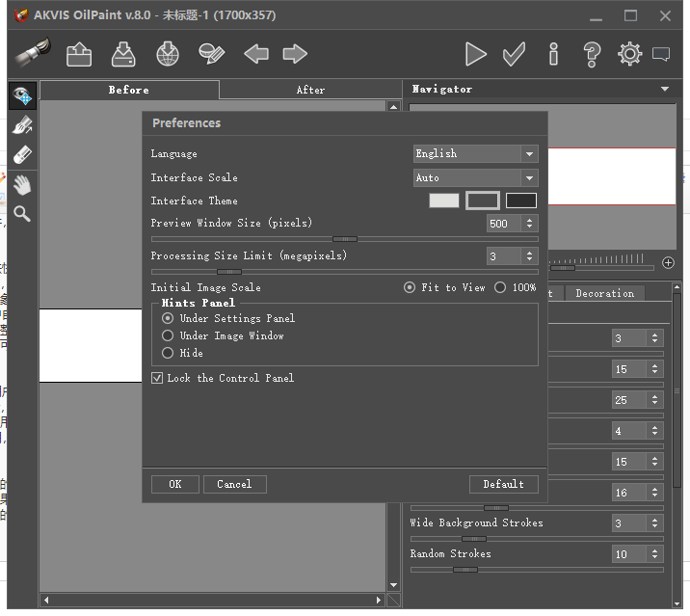Screen dimensions: 690x616
Task: Choose the dark interface theme swatch
Action: 521,201
